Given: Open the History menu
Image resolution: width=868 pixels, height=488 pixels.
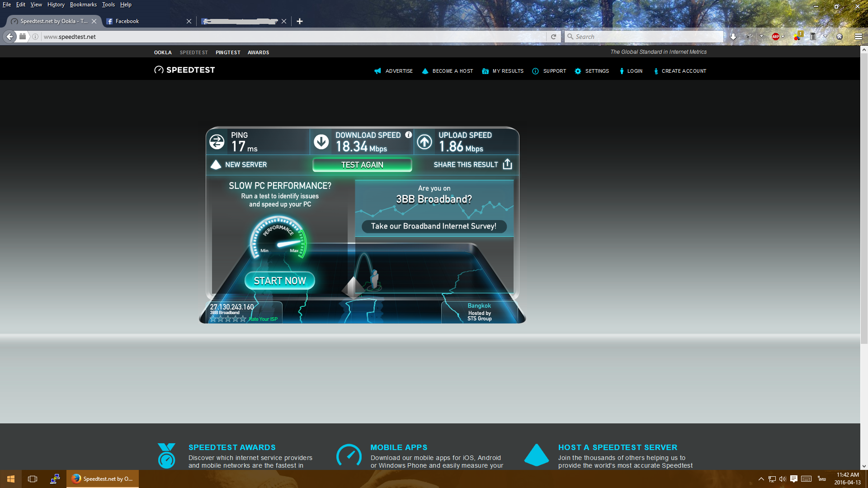Looking at the screenshot, I should point(56,5).
